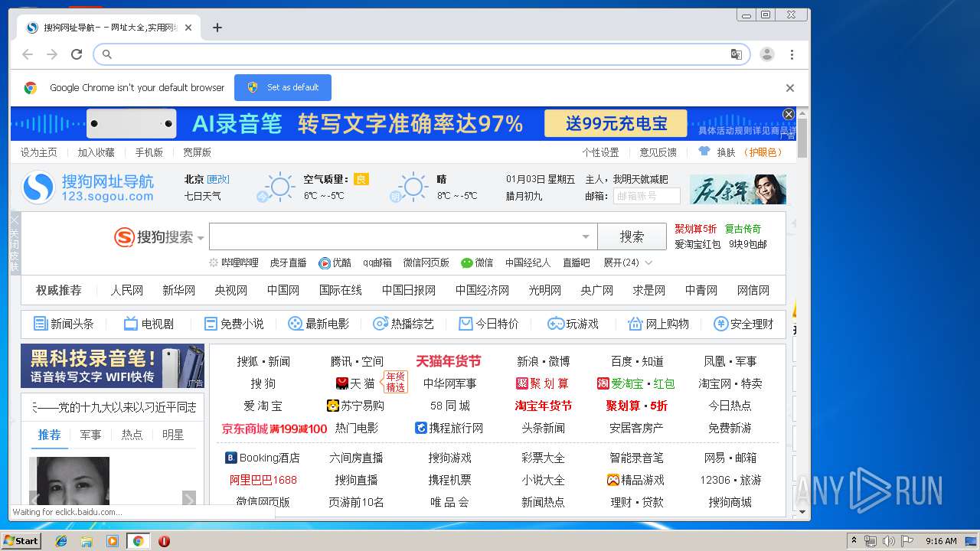
Task: Switch to the 明星 news tab
Action: tap(173, 435)
